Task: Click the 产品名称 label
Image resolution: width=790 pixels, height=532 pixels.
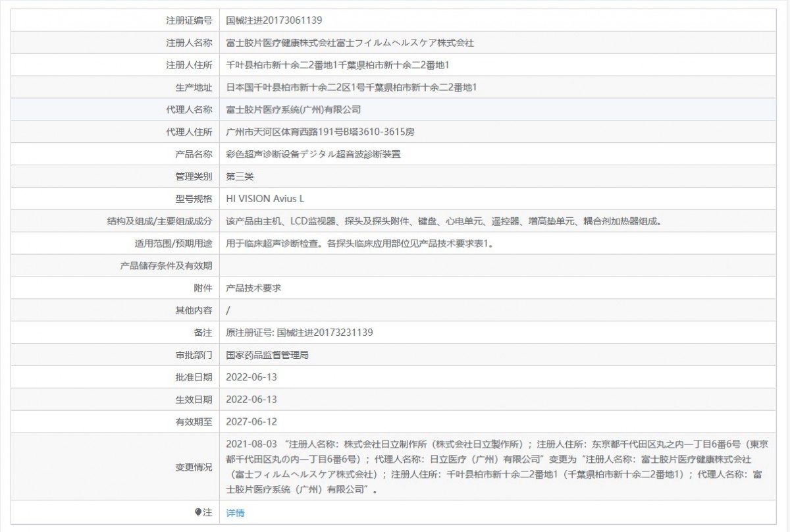Action: click(x=194, y=154)
